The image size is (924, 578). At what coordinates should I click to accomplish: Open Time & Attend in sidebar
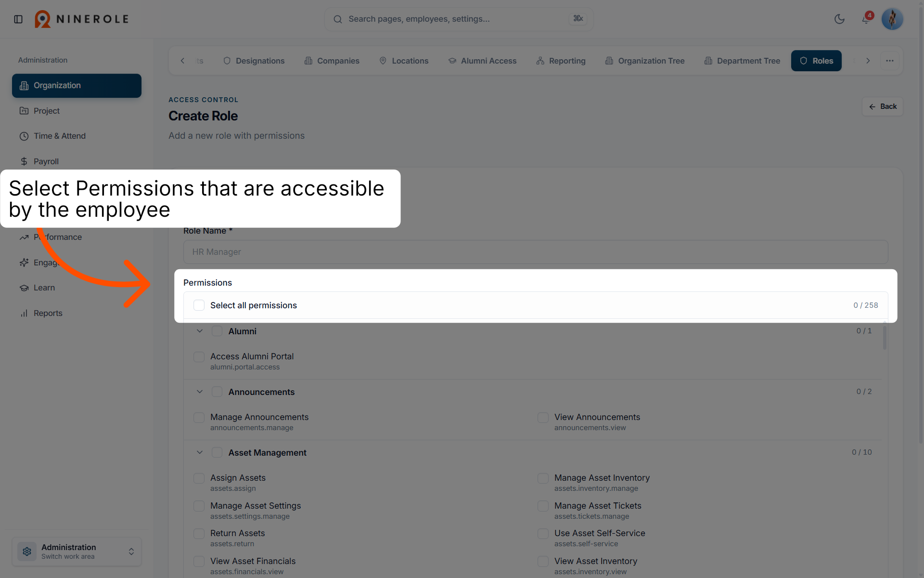77,136
